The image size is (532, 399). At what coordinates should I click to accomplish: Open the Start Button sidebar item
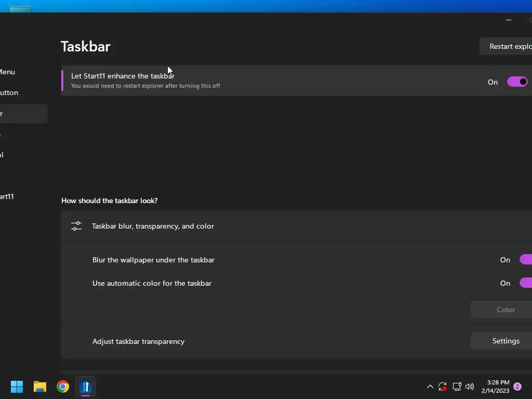pos(9,92)
